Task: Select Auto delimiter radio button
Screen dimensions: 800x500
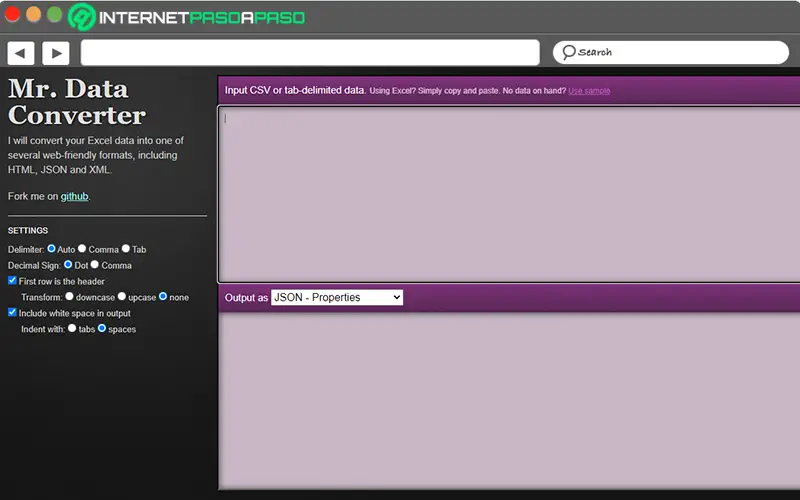Action: pyautogui.click(x=52, y=248)
